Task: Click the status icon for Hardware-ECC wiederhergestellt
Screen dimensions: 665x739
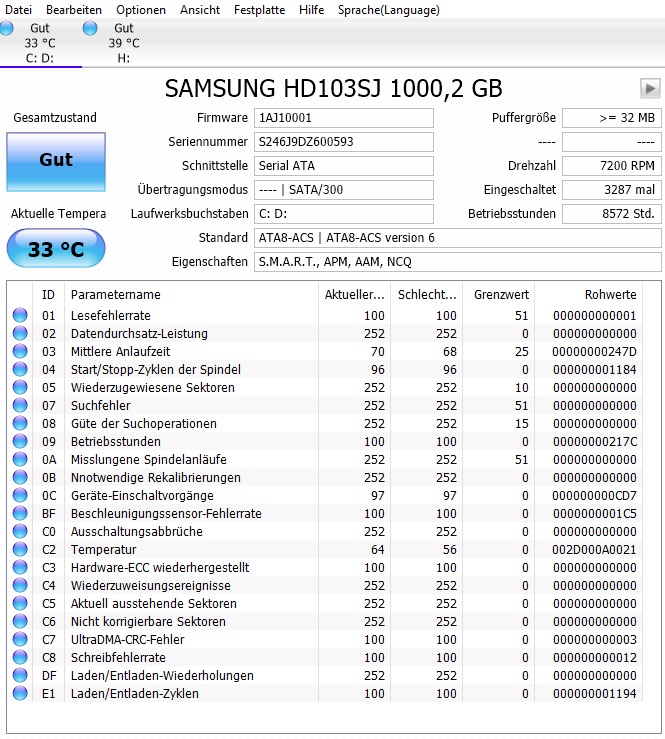Action: (20, 567)
